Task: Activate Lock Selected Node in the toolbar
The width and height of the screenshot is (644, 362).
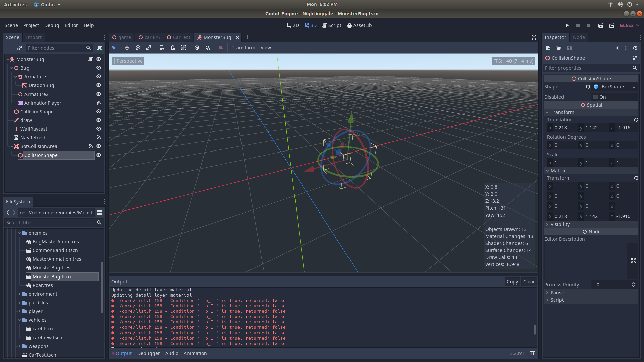Action: [173, 48]
